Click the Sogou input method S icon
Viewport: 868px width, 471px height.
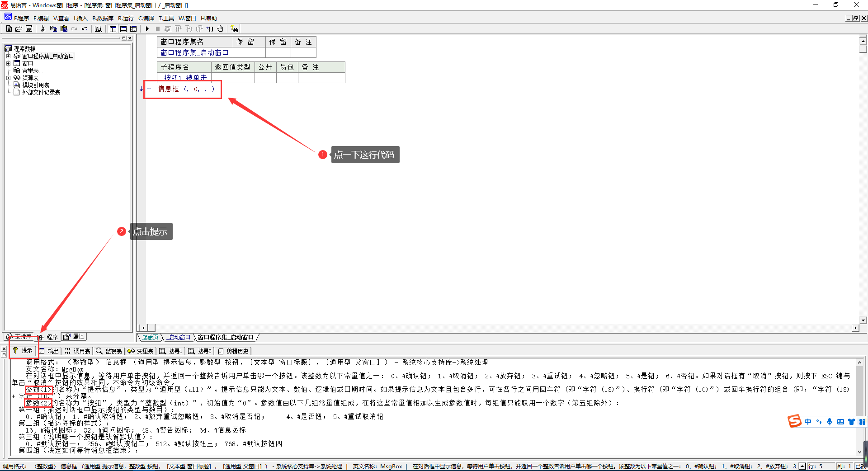[x=794, y=421]
